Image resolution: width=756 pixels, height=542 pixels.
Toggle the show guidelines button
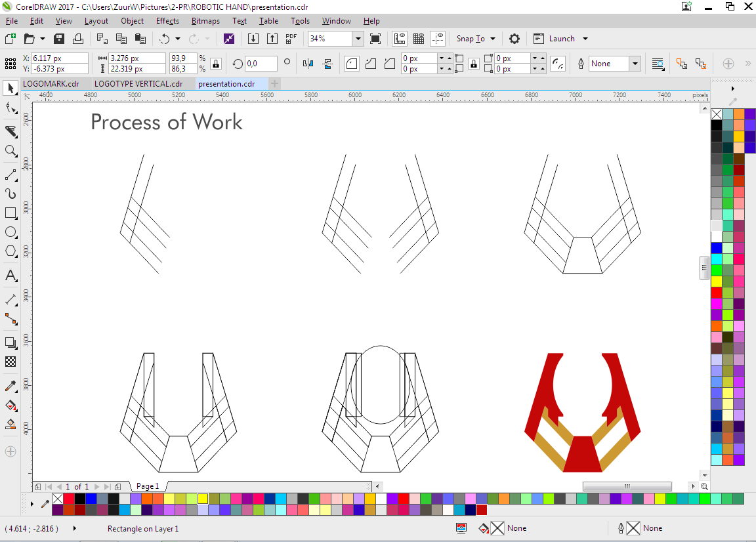click(438, 39)
